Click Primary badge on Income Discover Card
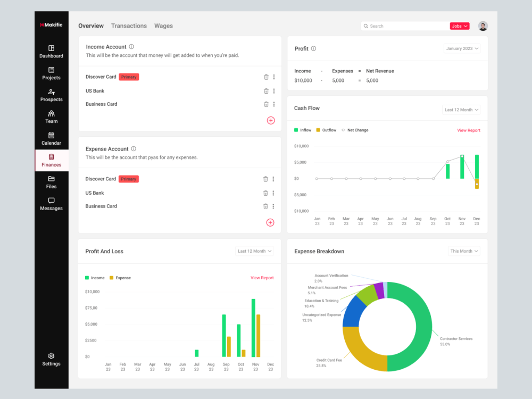 129,77
